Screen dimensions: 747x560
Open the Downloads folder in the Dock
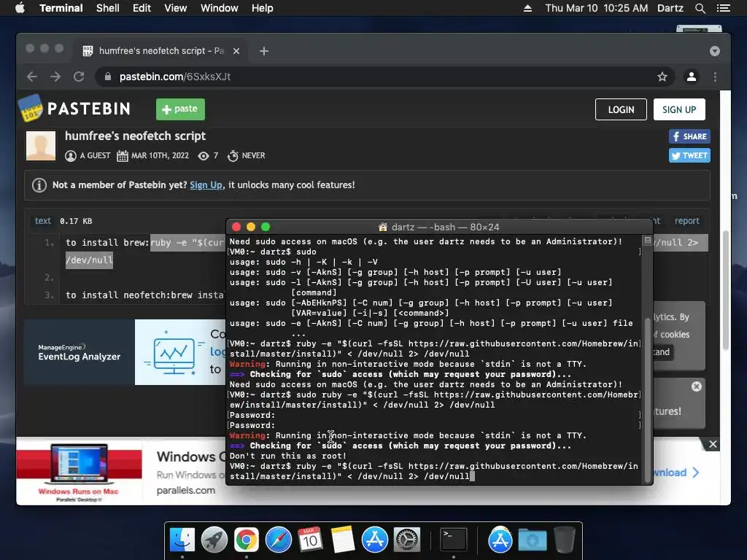tap(532, 540)
